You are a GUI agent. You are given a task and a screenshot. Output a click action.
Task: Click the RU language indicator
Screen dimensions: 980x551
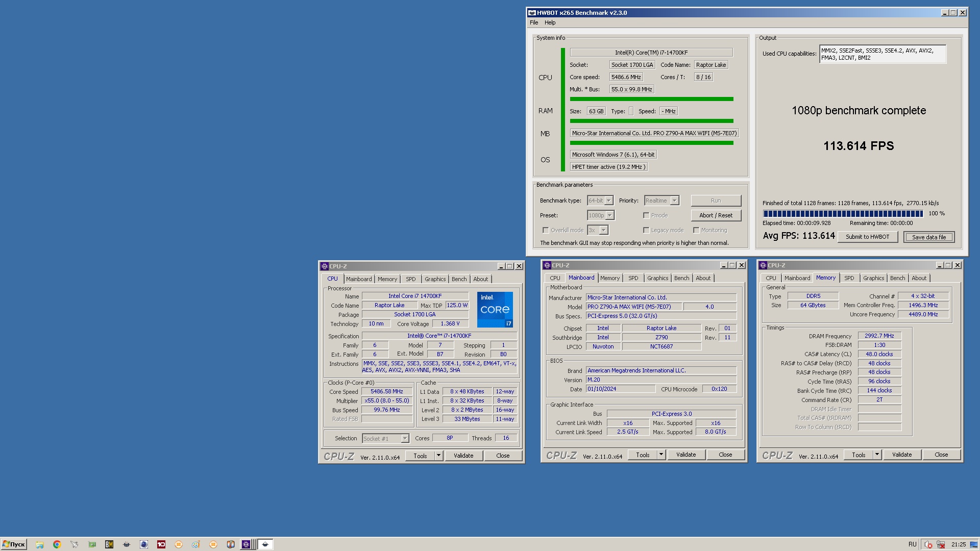(912, 544)
